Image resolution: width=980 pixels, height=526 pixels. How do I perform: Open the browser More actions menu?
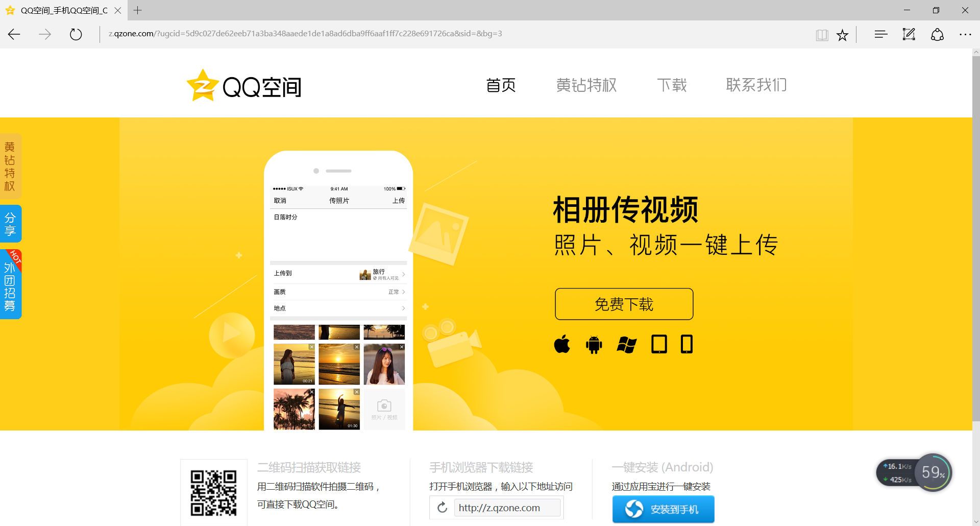[965, 35]
